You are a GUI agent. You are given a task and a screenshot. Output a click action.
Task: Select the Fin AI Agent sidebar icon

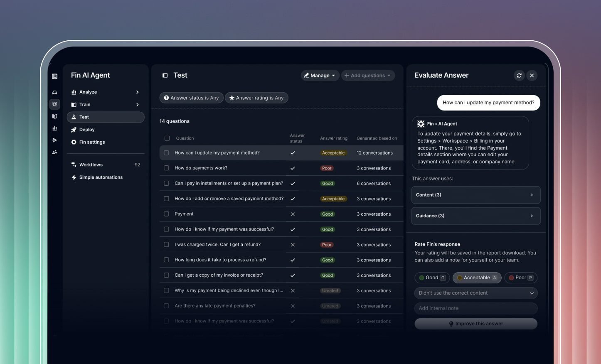54,104
